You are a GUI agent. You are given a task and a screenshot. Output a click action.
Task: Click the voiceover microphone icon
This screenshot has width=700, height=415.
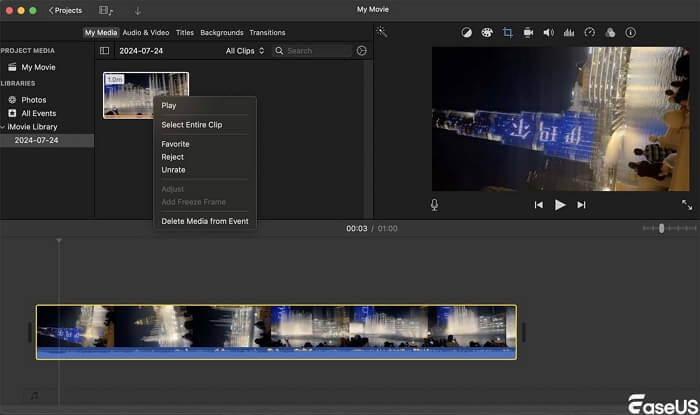pyautogui.click(x=435, y=204)
